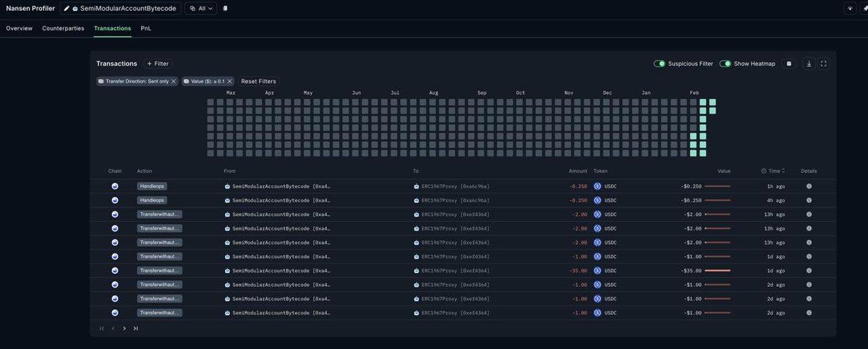Jump to the last page of transactions
Image resolution: width=868 pixels, height=349 pixels.
tap(135, 328)
